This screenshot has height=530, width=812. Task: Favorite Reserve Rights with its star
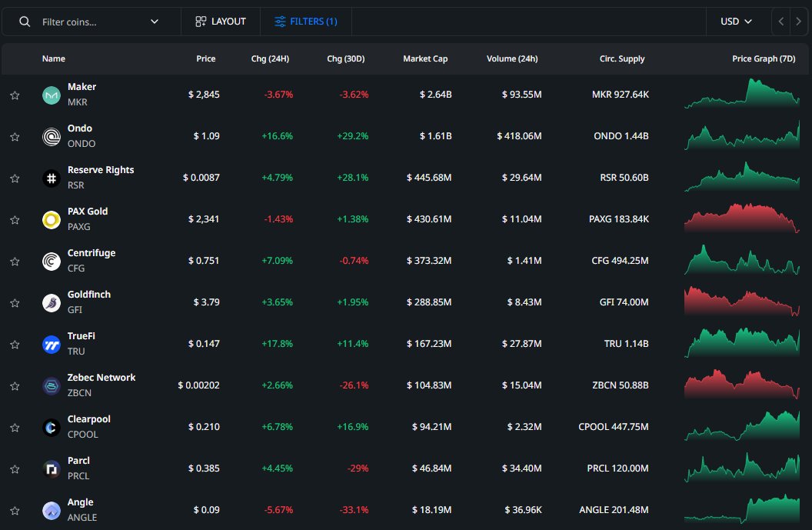tap(15, 178)
